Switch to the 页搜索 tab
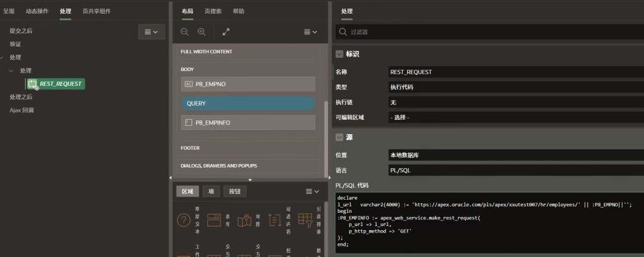The height and width of the screenshot is (257, 644). coord(213,11)
